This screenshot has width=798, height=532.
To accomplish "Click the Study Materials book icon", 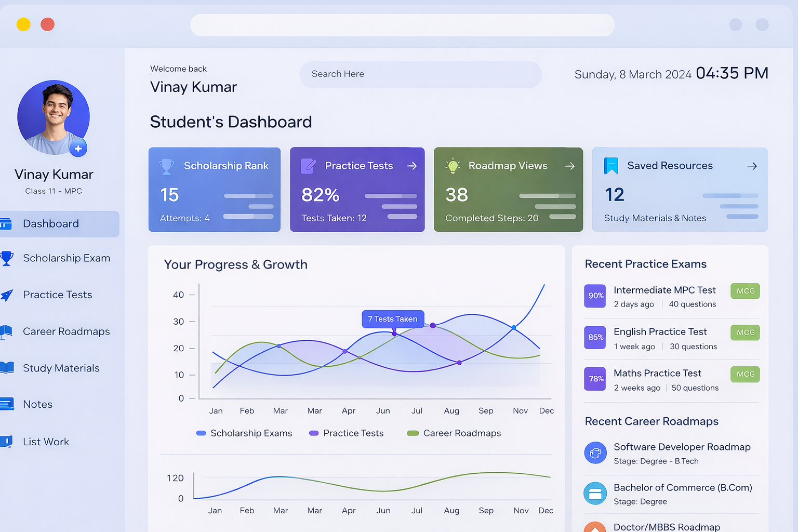I will [7, 368].
